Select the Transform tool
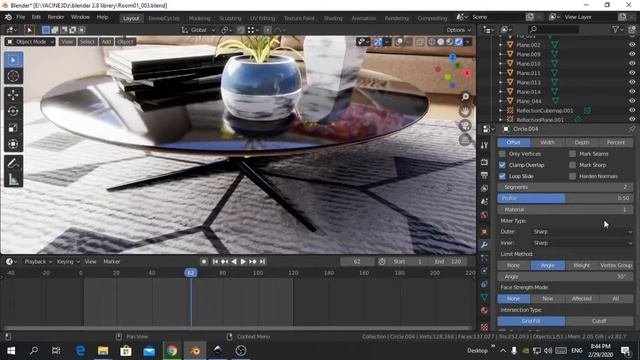 point(13,144)
